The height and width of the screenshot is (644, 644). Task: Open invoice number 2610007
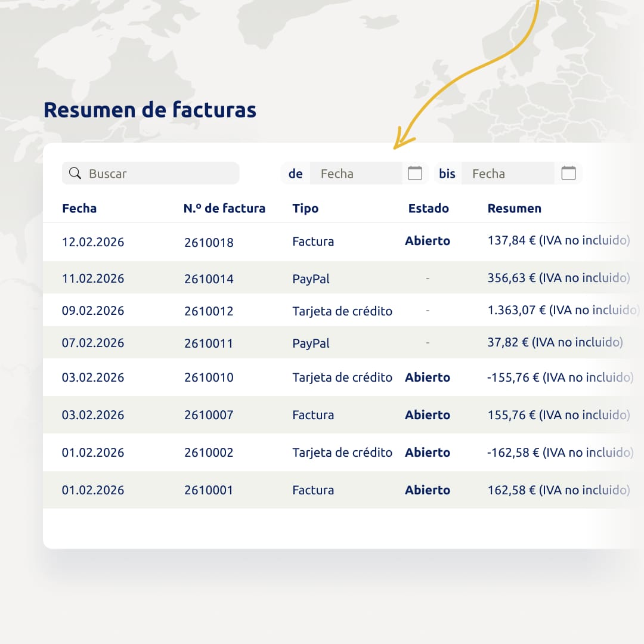click(x=209, y=415)
